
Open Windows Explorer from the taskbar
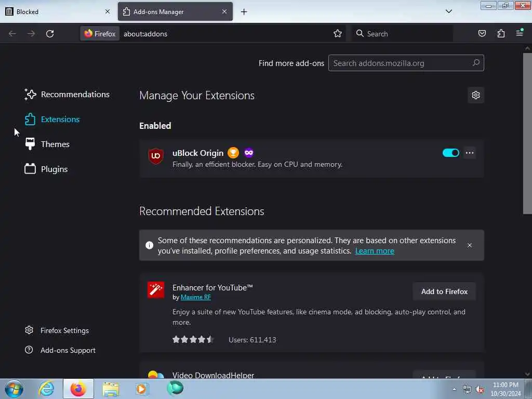coord(111,389)
